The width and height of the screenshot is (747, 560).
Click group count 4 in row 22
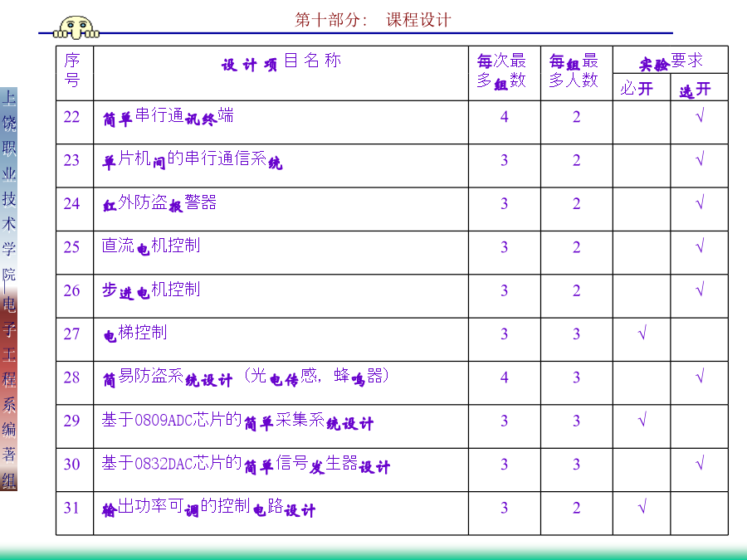(x=504, y=117)
